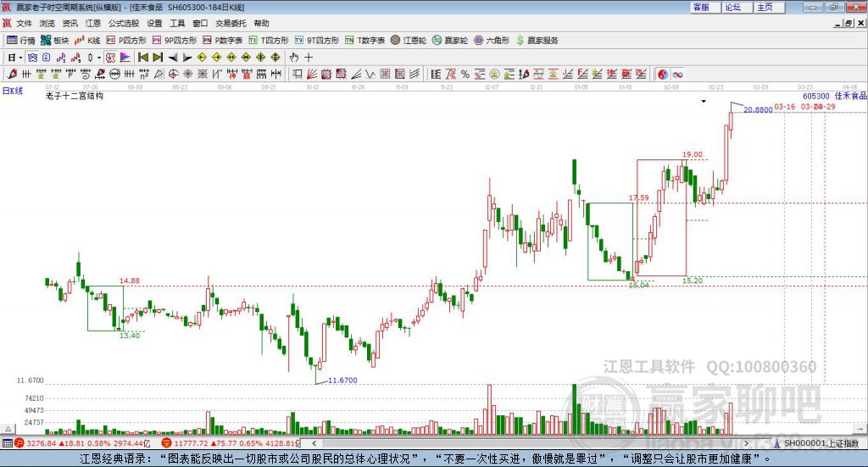
Task: Select the hand pan tool
Action: tap(294, 58)
